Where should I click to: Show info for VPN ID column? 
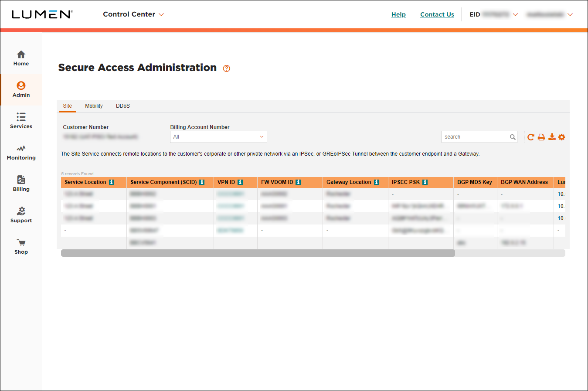(x=240, y=182)
